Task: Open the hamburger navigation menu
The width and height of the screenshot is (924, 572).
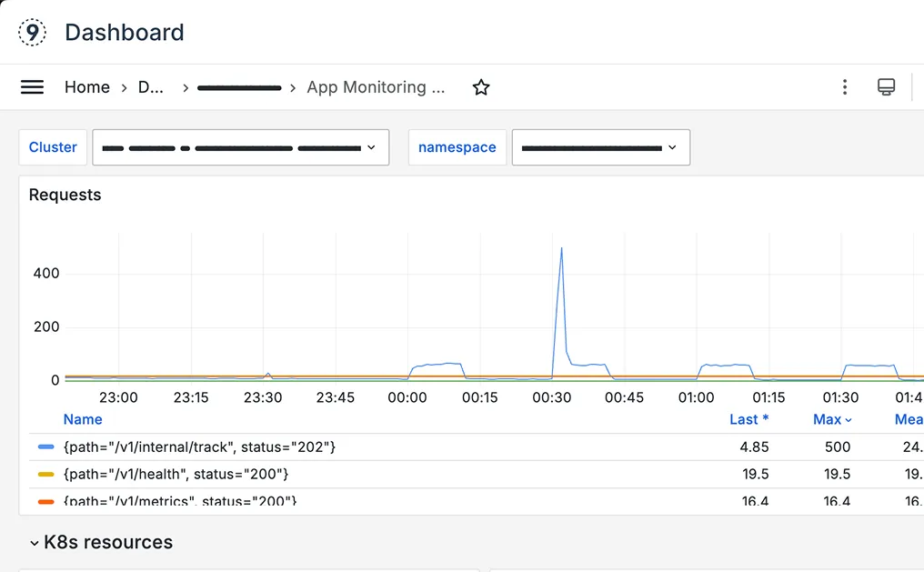Action: [x=32, y=87]
